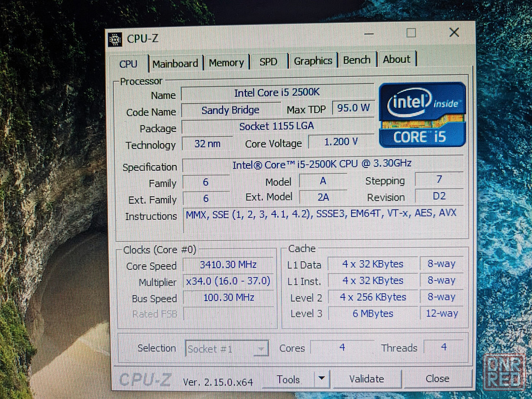
Task: Open the SPD tab
Action: [x=268, y=62]
